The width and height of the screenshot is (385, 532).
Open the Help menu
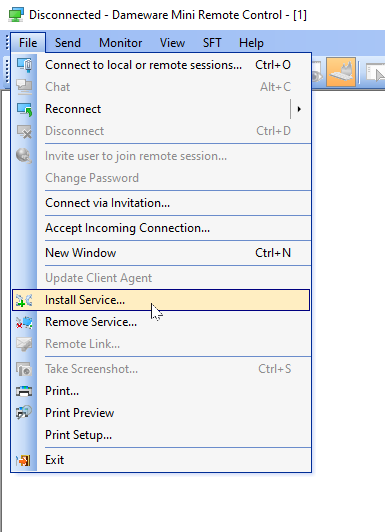[x=251, y=43]
